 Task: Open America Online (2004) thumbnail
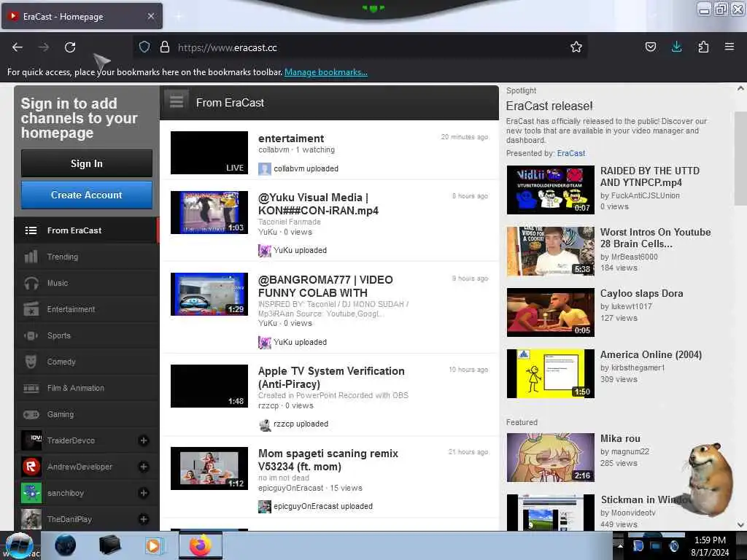pyautogui.click(x=550, y=374)
